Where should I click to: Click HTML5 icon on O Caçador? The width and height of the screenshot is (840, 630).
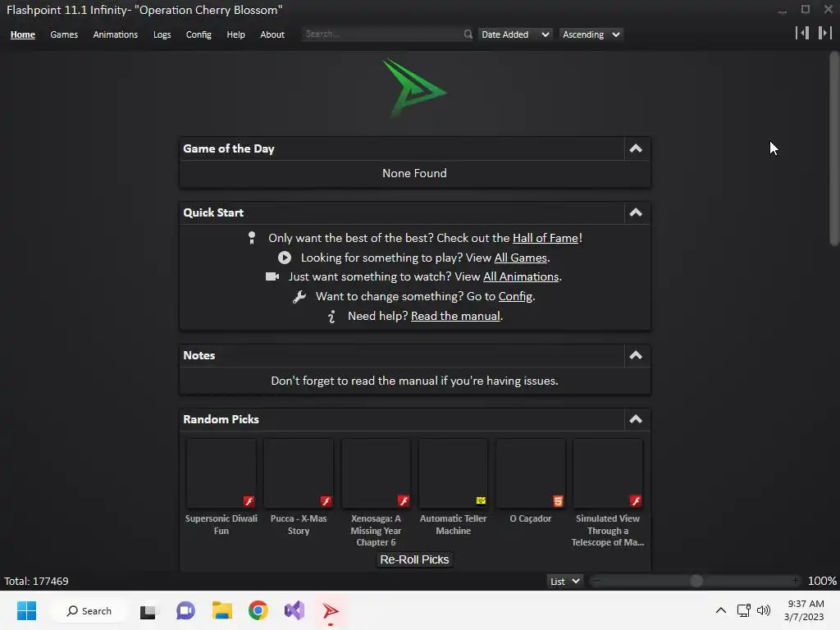click(x=558, y=501)
